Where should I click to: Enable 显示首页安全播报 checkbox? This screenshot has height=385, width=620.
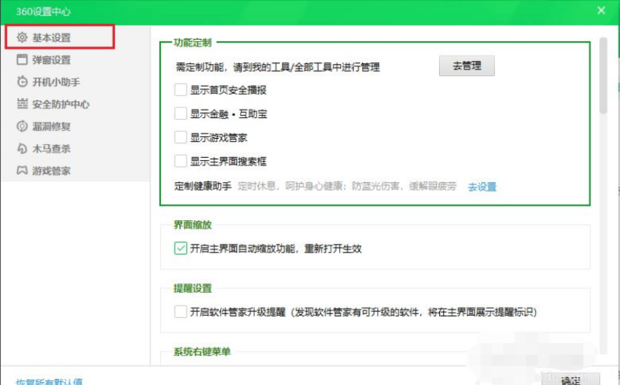click(x=180, y=90)
